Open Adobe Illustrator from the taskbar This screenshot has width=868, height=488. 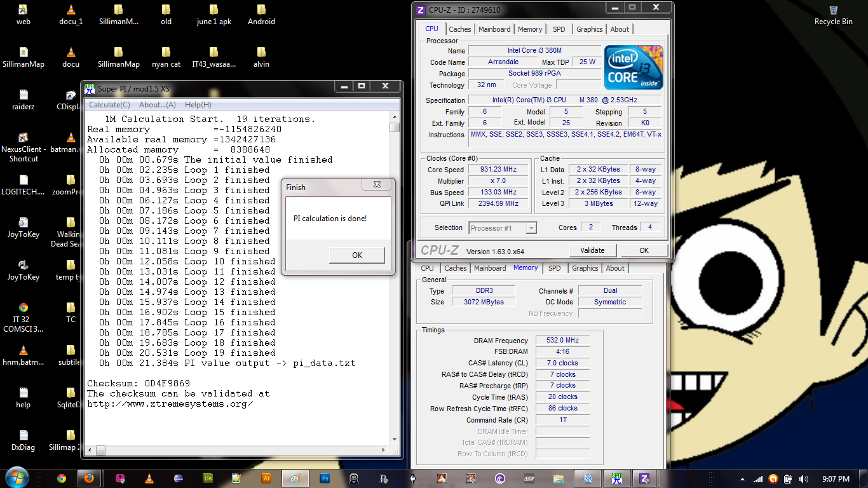tap(266, 478)
